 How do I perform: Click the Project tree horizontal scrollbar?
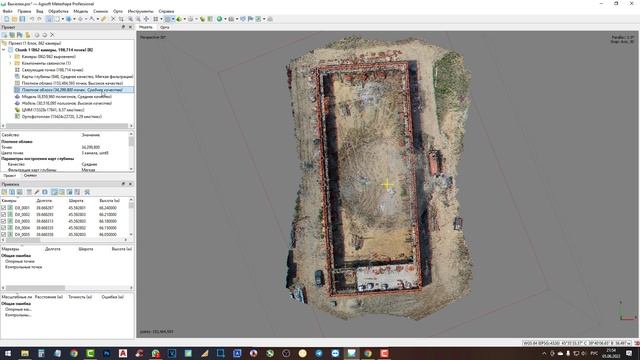pos(67,126)
